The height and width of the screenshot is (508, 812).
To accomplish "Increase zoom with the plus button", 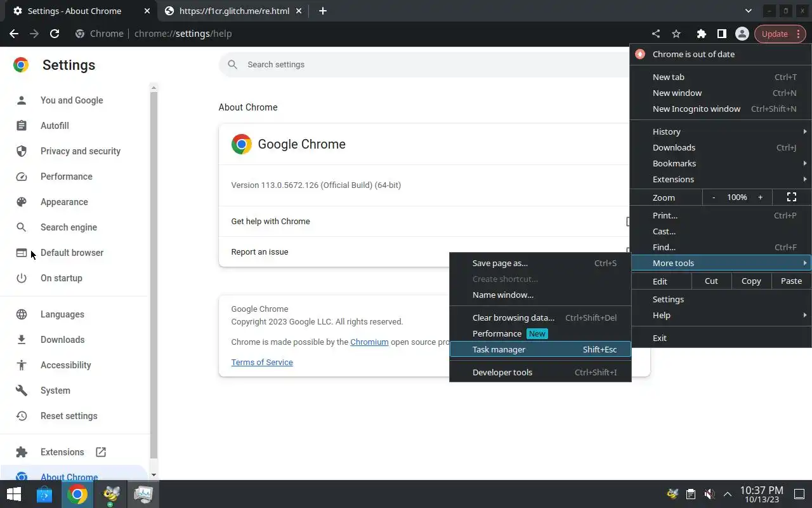I will tap(760, 197).
